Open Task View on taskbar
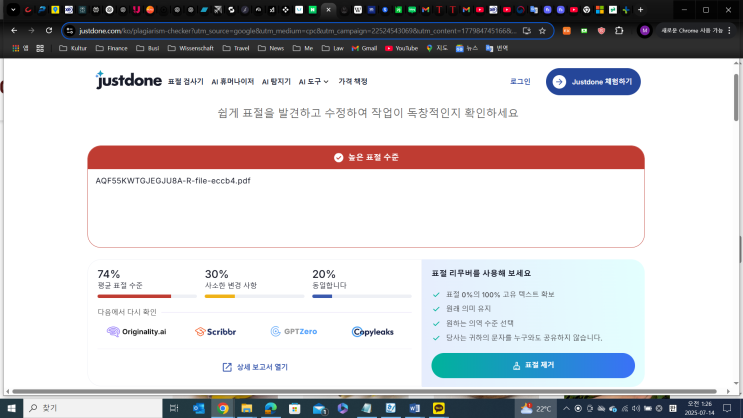This screenshot has width=743, height=418. pos(174,408)
